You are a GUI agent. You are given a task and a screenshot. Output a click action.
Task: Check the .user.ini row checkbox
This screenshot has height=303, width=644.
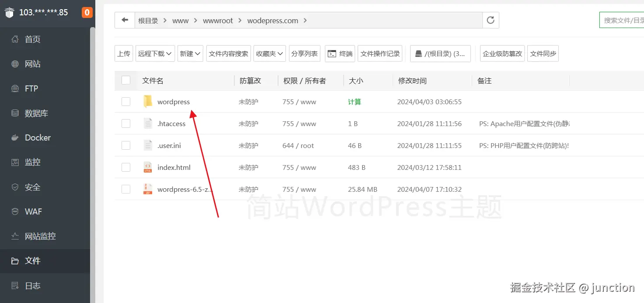(x=126, y=145)
